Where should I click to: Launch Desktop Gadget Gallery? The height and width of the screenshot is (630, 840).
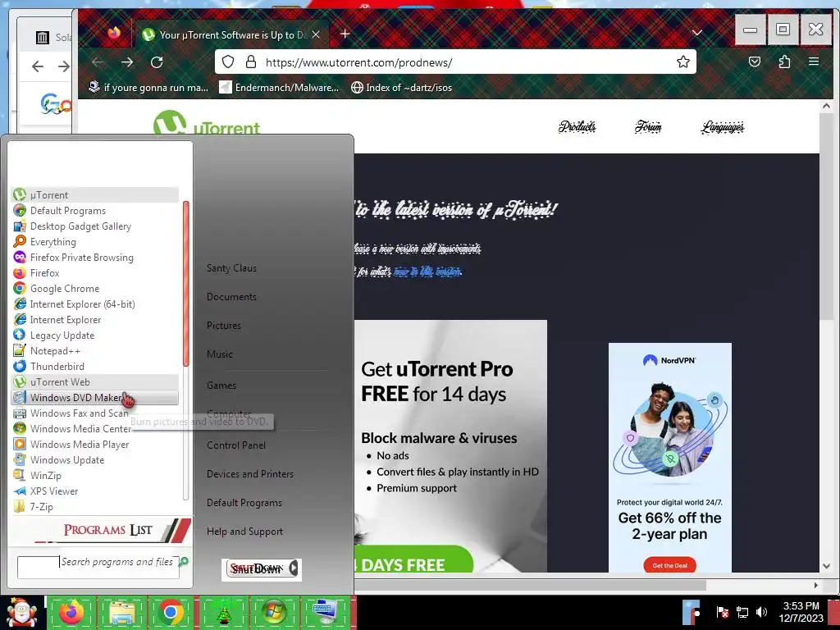coord(95,226)
